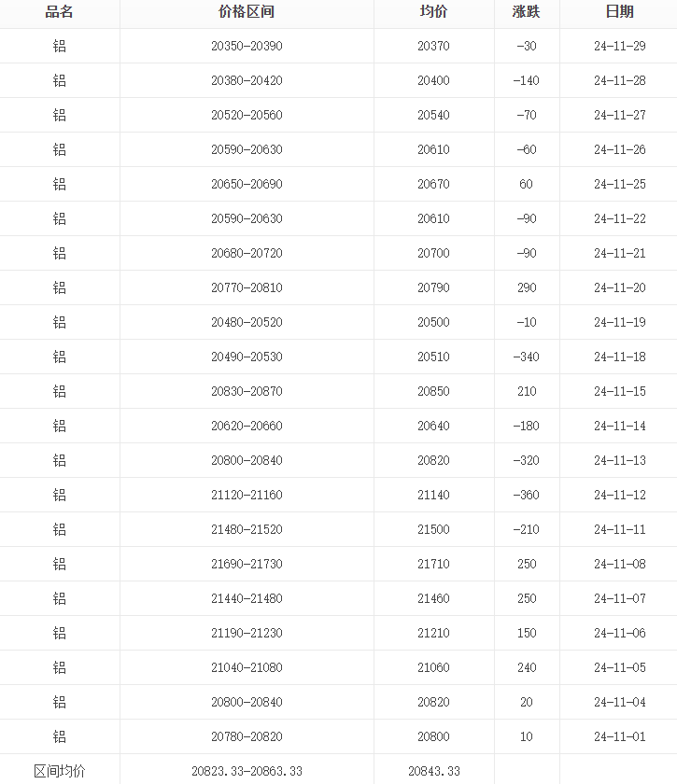Click the 涨跌 column header
Image resolution: width=677 pixels, height=784 pixels.
coord(527,12)
